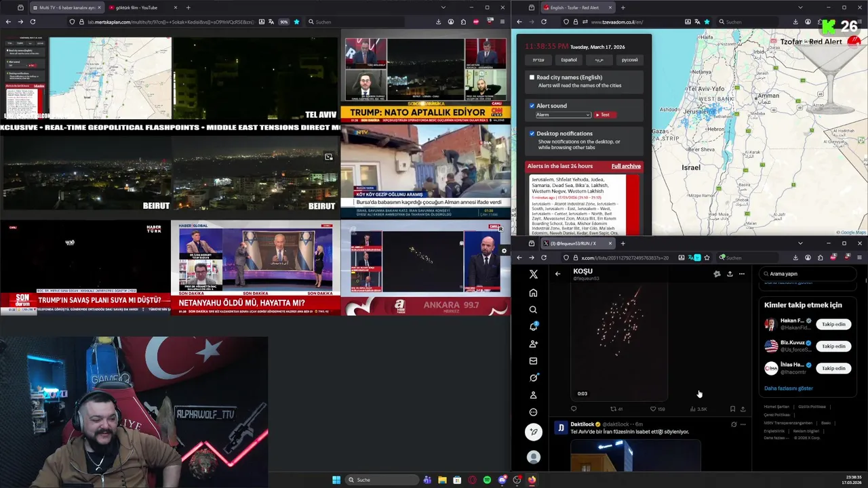
Task: Open Firefox from the taskbar
Action: [532, 480]
